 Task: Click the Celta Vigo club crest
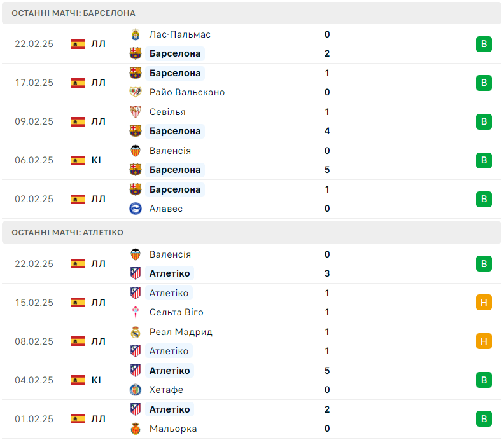[136, 312]
